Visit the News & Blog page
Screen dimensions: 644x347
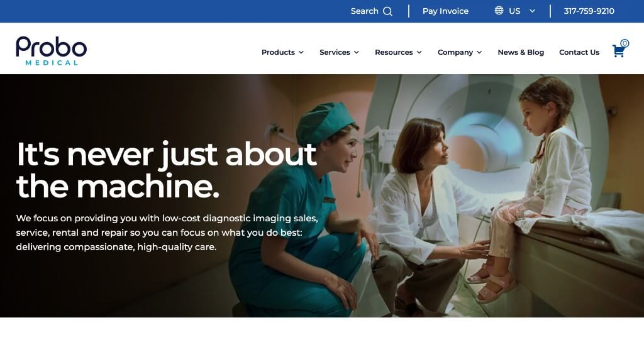(521, 52)
